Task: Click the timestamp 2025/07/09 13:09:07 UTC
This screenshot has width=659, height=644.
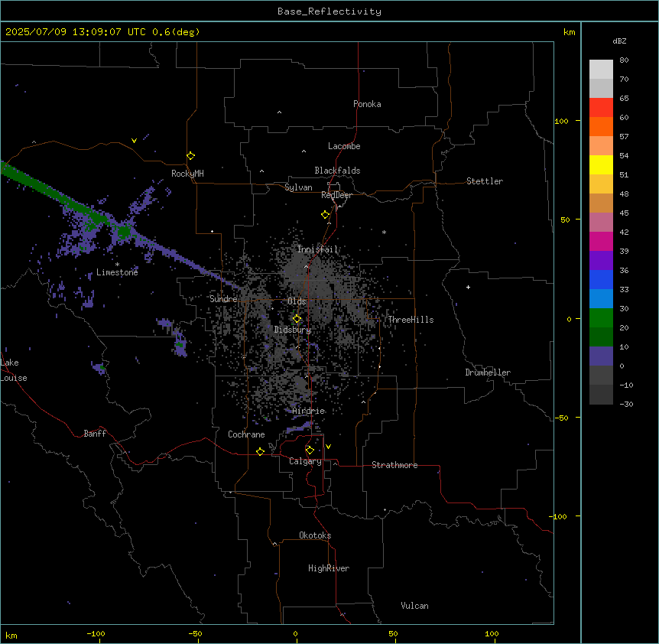Action: tap(76, 32)
